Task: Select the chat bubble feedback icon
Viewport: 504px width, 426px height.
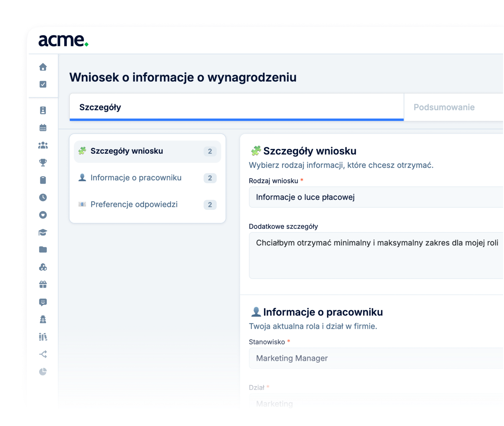Action: tap(43, 302)
